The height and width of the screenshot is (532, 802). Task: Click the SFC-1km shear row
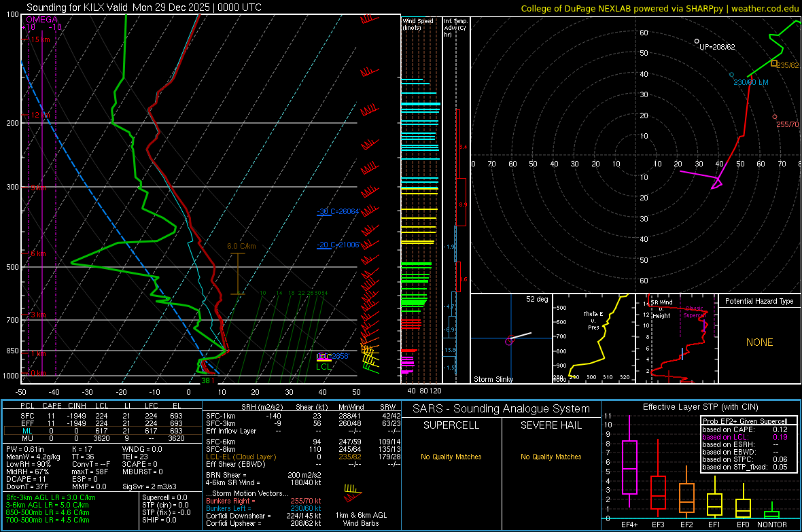(x=303, y=416)
